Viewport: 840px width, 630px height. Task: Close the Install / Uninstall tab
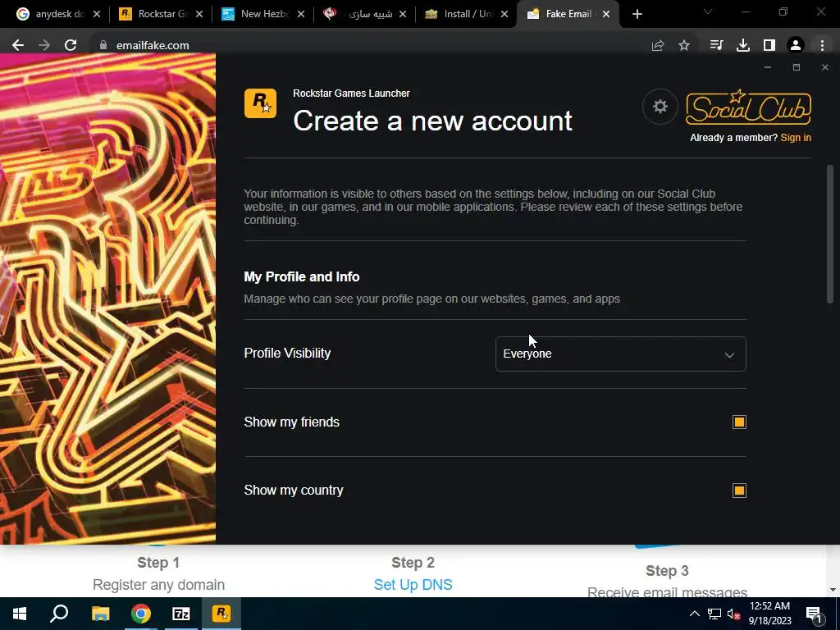(504, 15)
